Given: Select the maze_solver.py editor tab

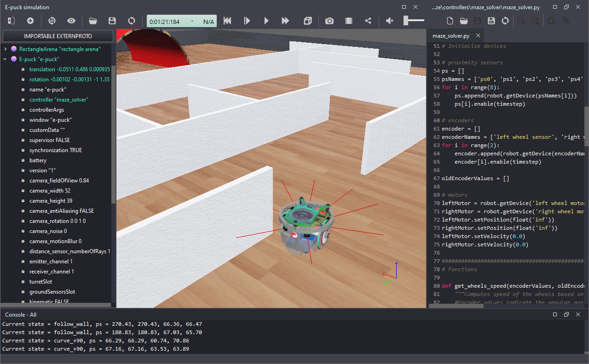Looking at the screenshot, I should 451,36.
